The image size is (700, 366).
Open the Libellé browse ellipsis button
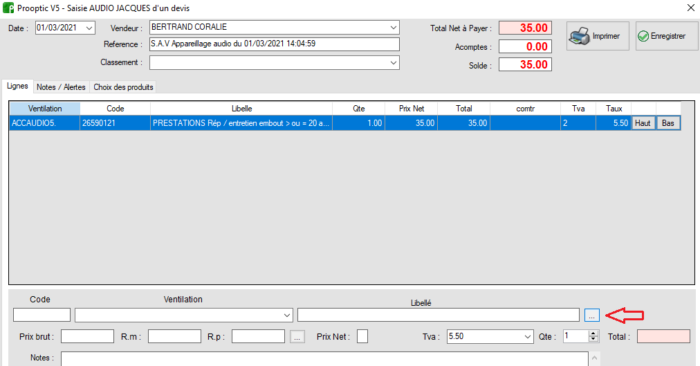click(592, 315)
